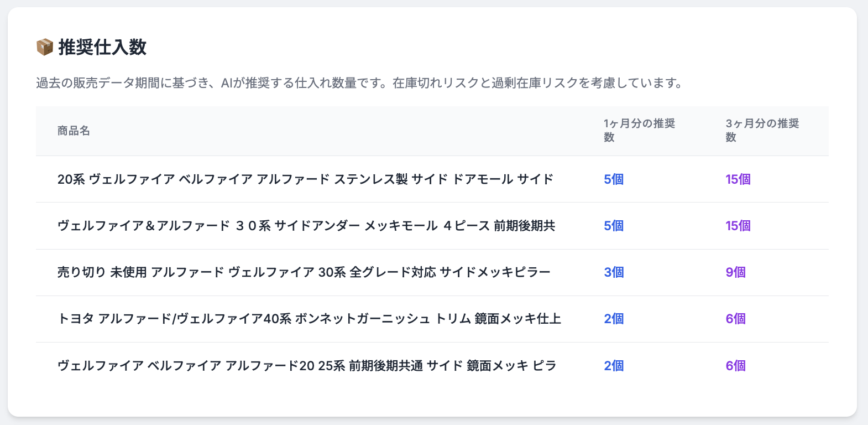The height and width of the screenshot is (425, 868).
Task: Click 2個 value in the 40系 ボンネットガーニッシュ row
Action: coord(614,319)
